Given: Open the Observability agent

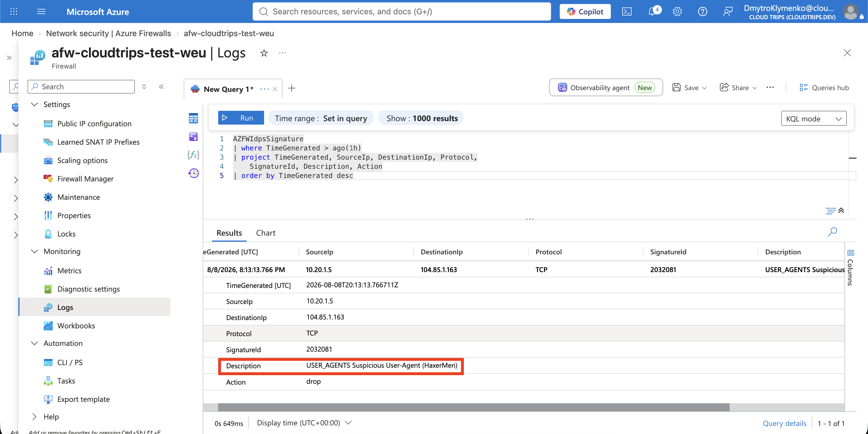Looking at the screenshot, I should click(x=606, y=88).
